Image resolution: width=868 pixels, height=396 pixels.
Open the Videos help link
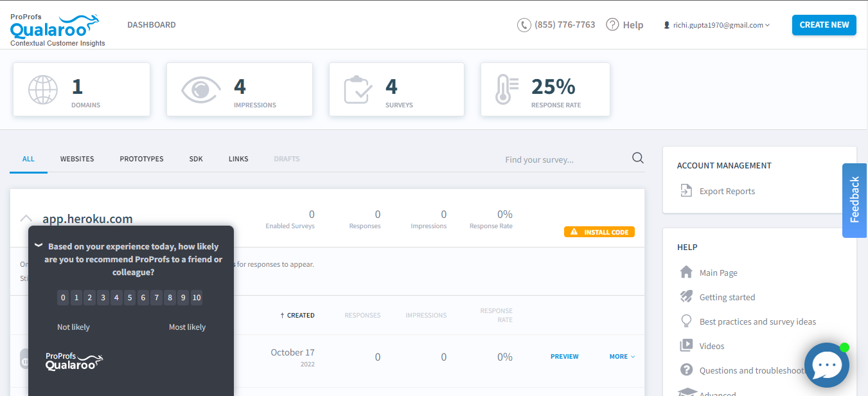pos(712,346)
